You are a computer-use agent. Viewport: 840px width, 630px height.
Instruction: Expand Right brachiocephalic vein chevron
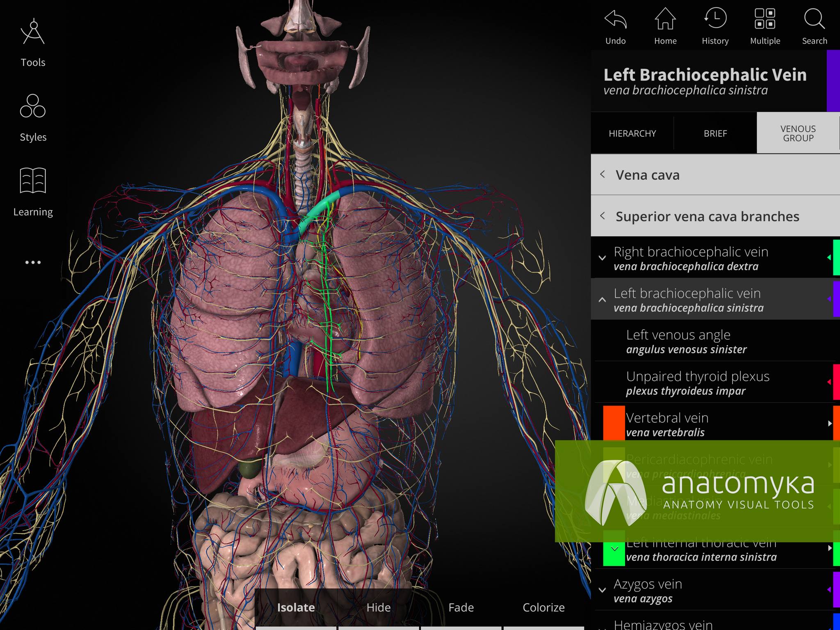pyautogui.click(x=602, y=258)
